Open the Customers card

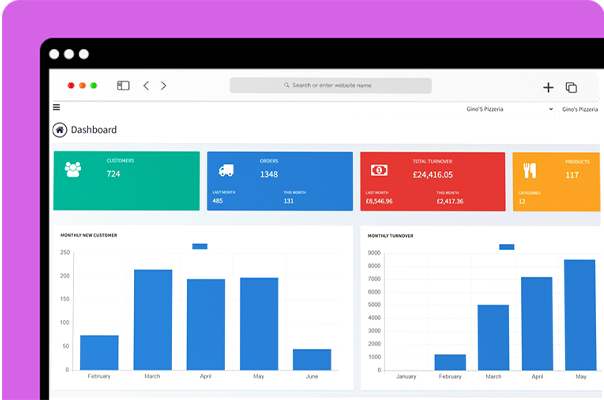click(x=126, y=181)
